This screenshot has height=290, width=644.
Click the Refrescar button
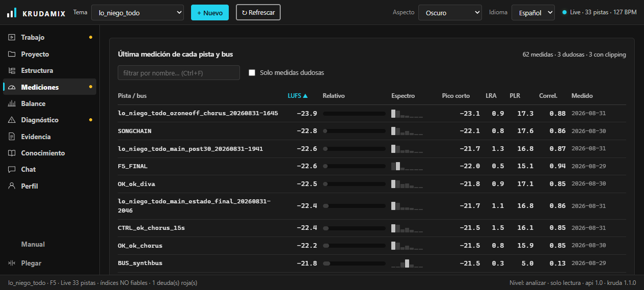(258, 12)
